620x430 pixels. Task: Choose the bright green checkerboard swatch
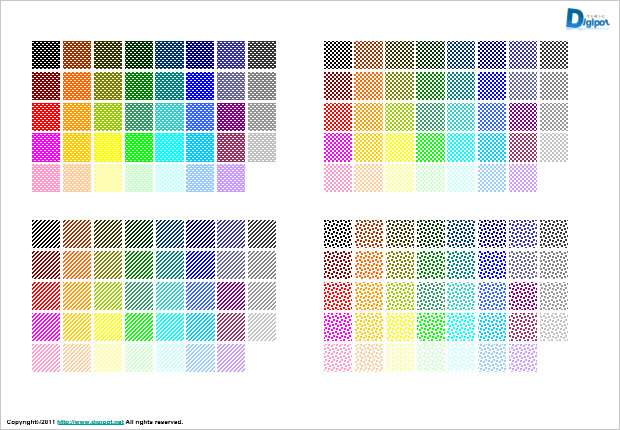coord(430,147)
